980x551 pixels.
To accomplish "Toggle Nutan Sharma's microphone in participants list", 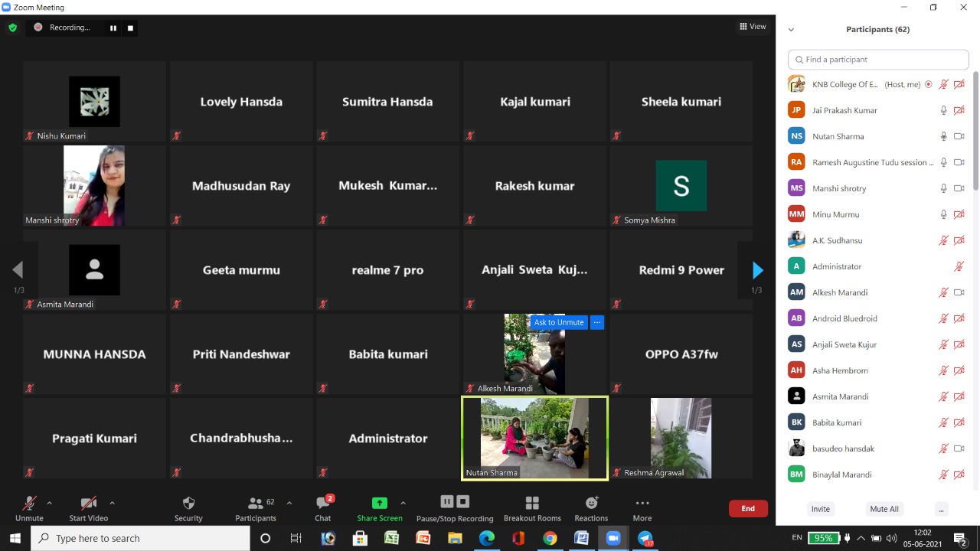I will 944,136.
